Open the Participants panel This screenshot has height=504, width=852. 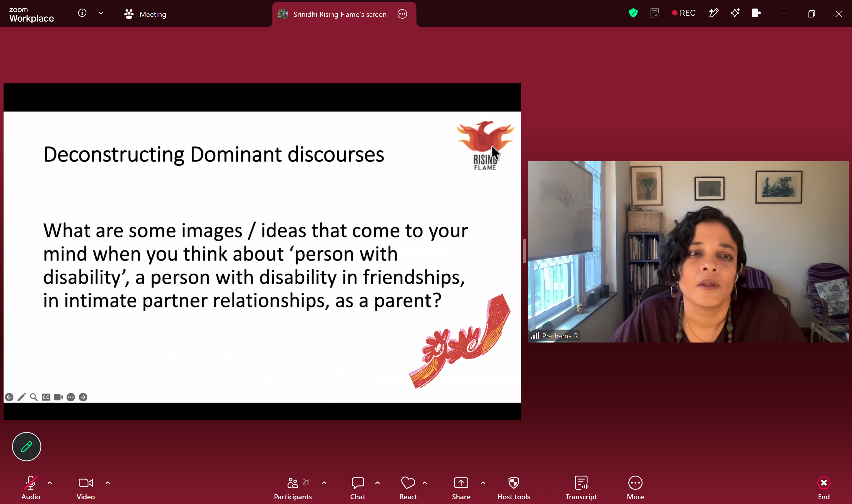(293, 488)
